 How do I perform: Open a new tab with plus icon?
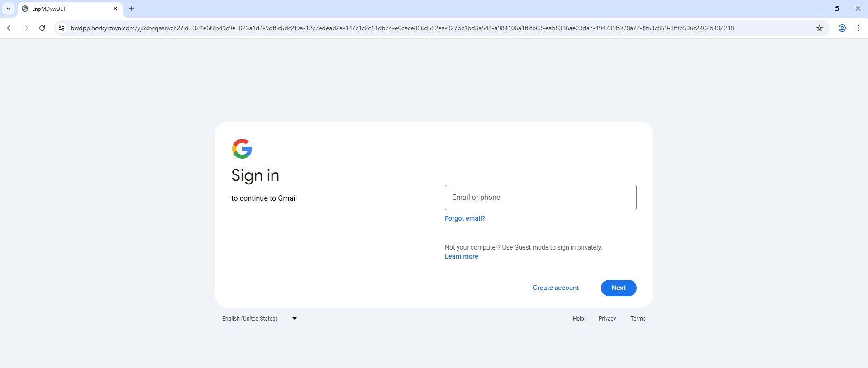[x=132, y=9]
